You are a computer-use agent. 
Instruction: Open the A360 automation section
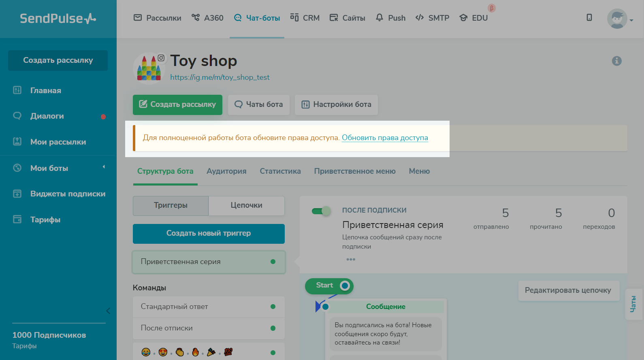coord(207,18)
